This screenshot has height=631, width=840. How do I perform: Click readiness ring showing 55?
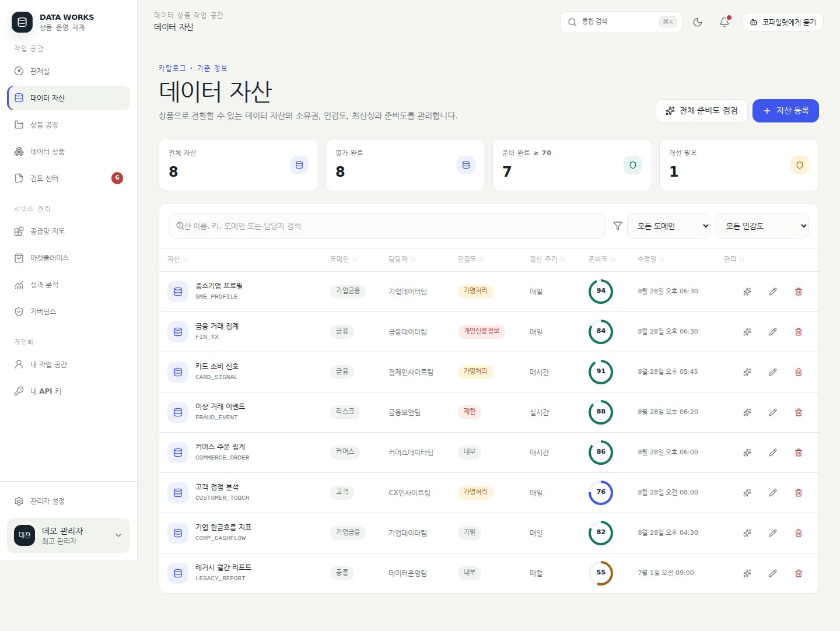pos(601,573)
